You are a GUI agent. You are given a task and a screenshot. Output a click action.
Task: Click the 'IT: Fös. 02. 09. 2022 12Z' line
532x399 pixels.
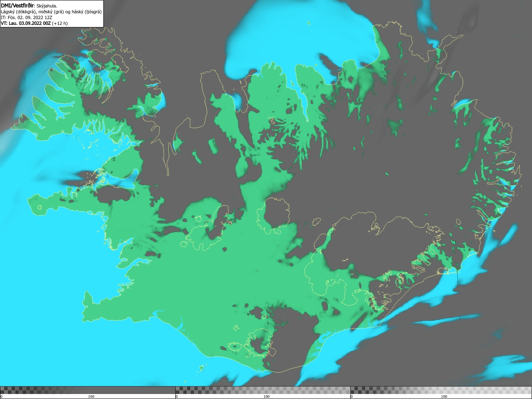(x=27, y=17)
